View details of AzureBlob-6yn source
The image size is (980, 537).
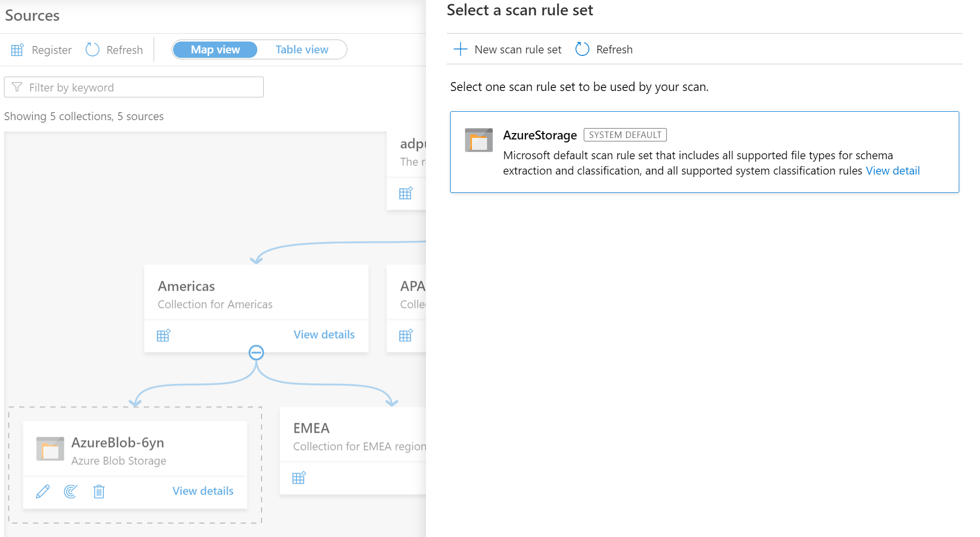(202, 491)
